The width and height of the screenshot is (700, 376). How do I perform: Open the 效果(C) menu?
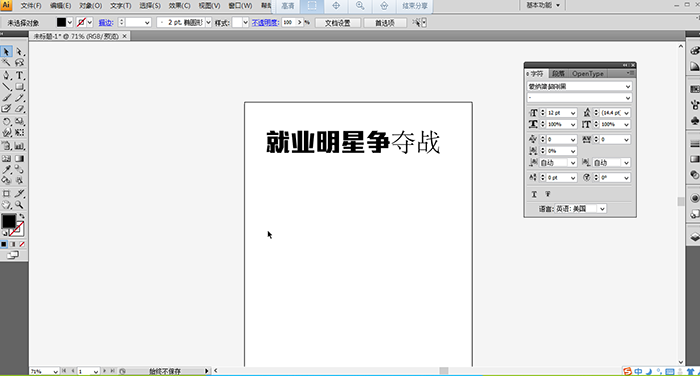point(179,6)
